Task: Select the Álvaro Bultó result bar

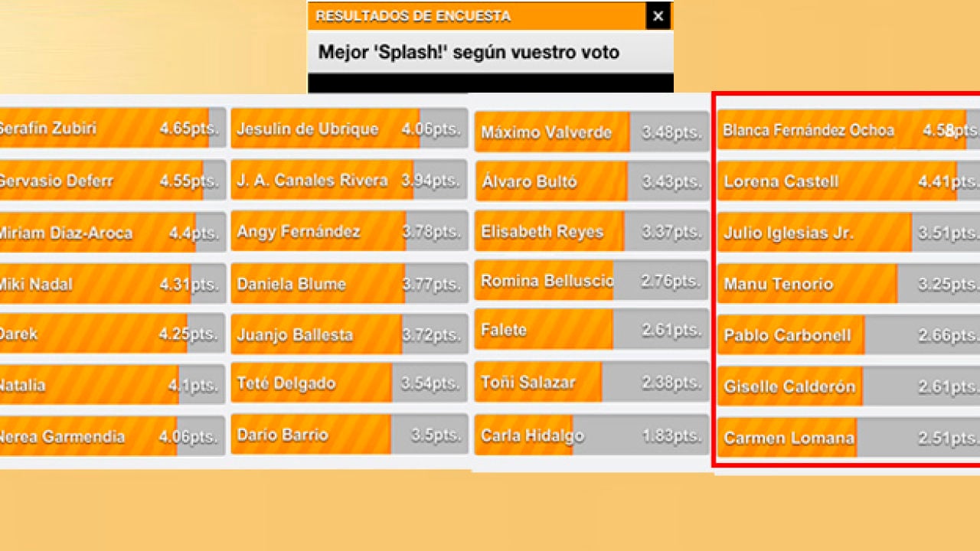Action: pos(591,181)
